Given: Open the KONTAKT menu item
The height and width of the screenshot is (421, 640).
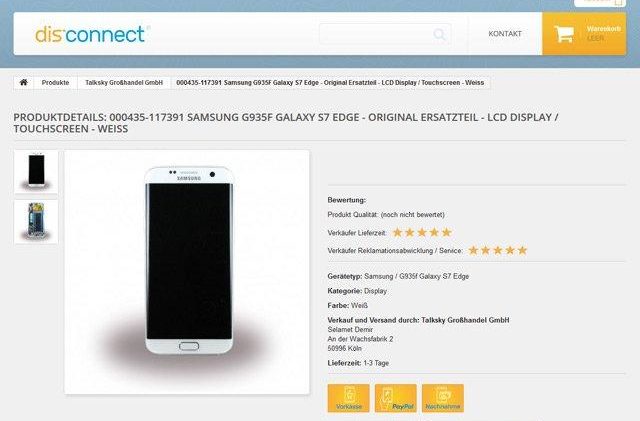Looking at the screenshot, I should (505, 34).
